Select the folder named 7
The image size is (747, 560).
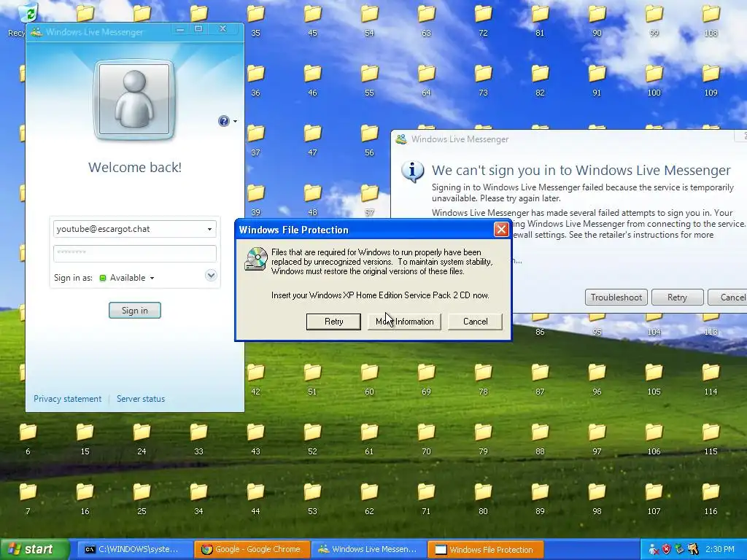point(28,499)
